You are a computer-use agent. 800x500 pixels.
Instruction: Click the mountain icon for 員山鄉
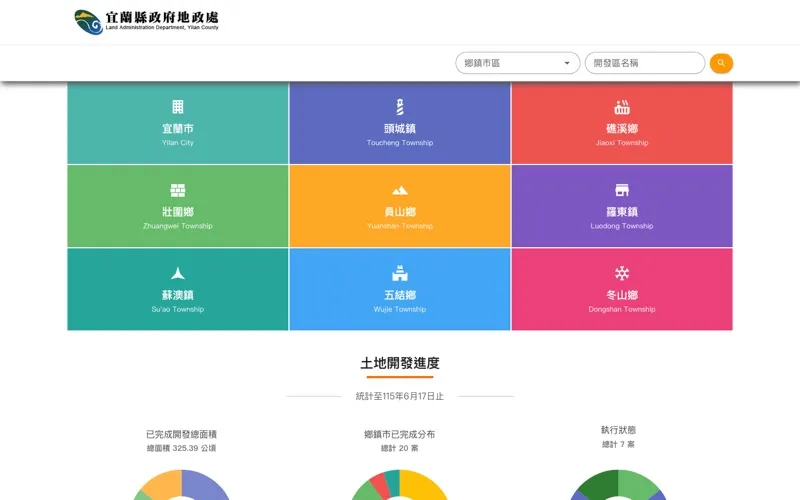click(x=400, y=190)
